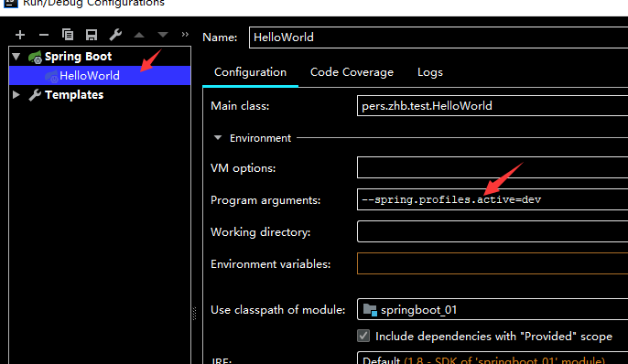Save configuration floppy disk icon
The image size is (628, 364).
[x=92, y=35]
